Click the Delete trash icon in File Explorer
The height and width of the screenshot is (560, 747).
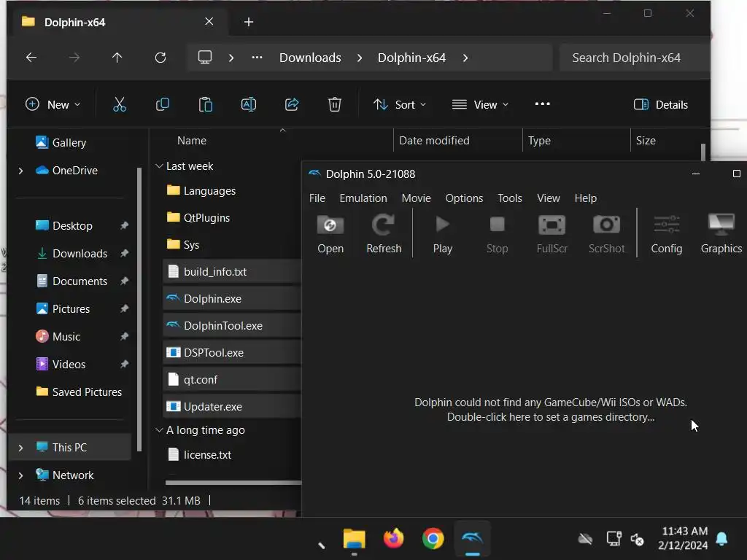pos(334,104)
